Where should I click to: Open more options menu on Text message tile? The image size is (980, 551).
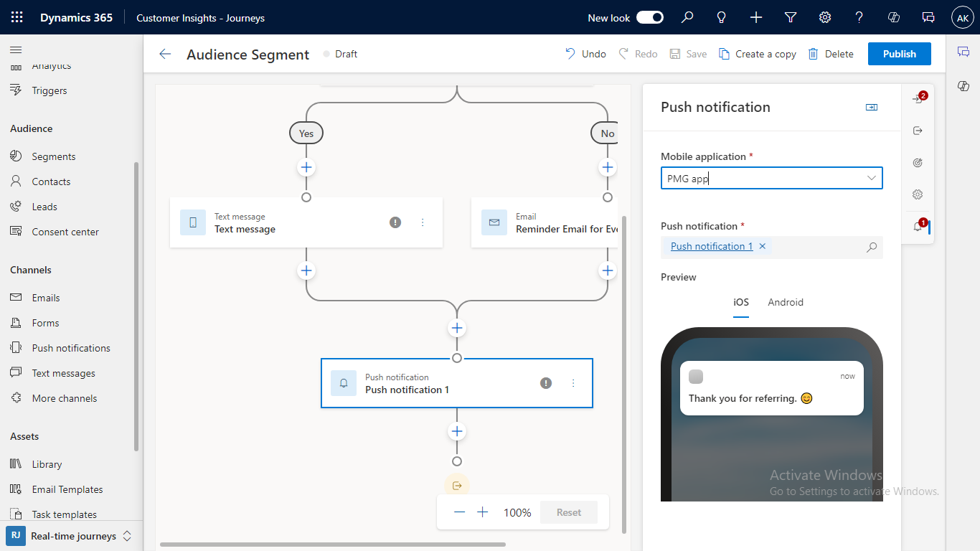422,222
